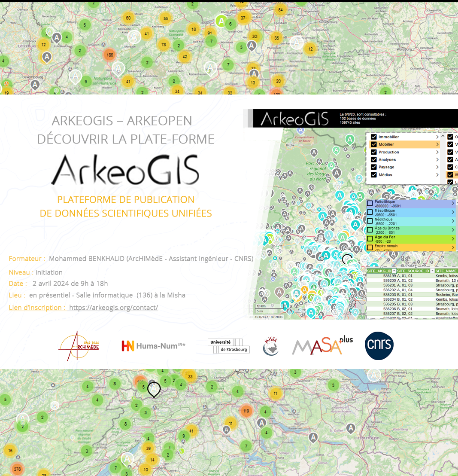Screen dimensions: 458x476
Task: Expand the Production submenu arrow
Action: pos(437,152)
